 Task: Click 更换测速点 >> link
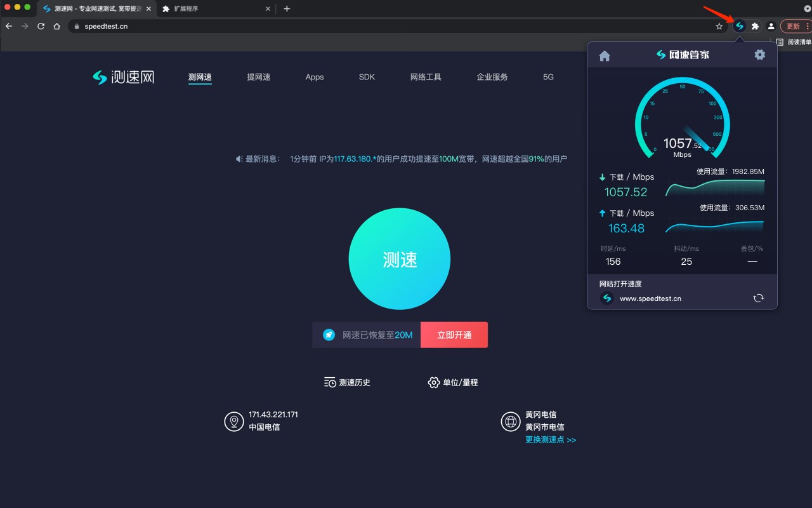(551, 439)
